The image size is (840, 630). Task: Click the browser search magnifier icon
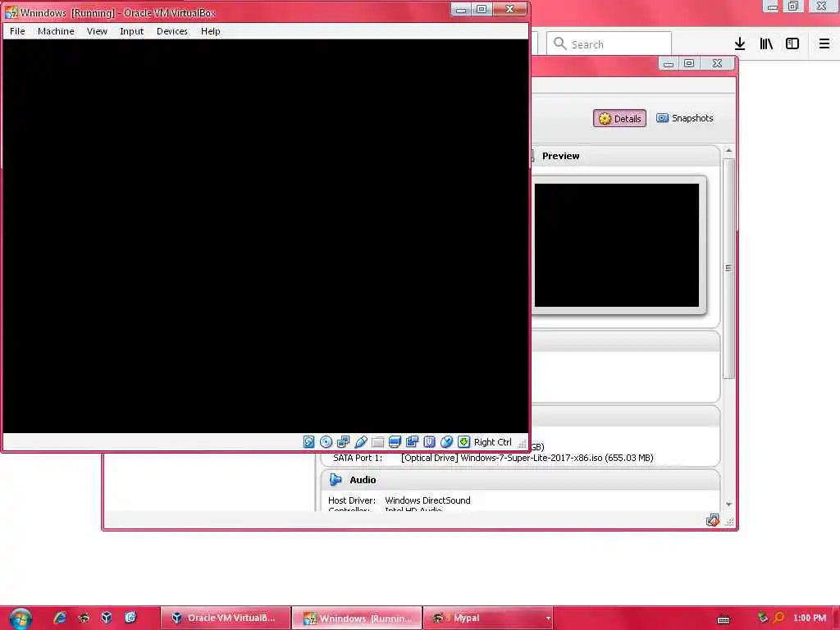[x=559, y=44]
